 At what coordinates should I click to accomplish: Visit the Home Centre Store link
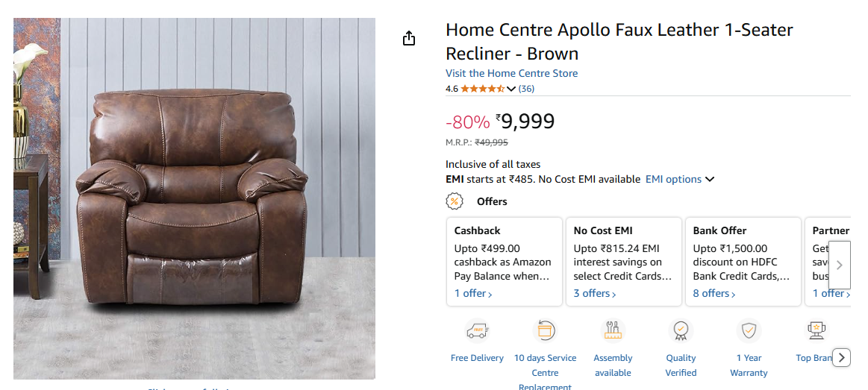[511, 73]
